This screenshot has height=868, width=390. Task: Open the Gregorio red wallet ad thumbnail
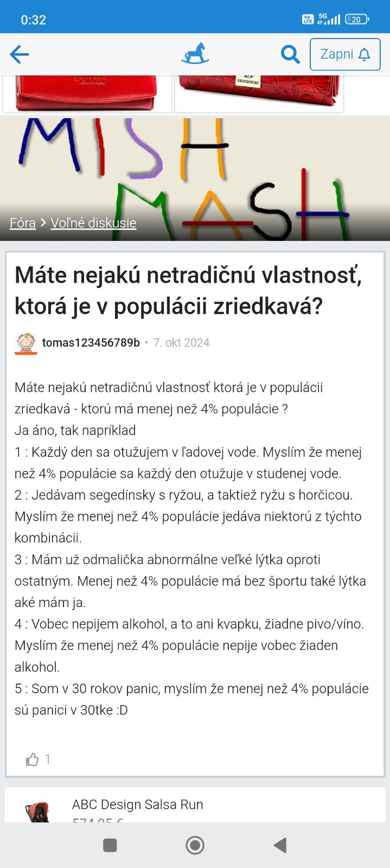click(259, 93)
